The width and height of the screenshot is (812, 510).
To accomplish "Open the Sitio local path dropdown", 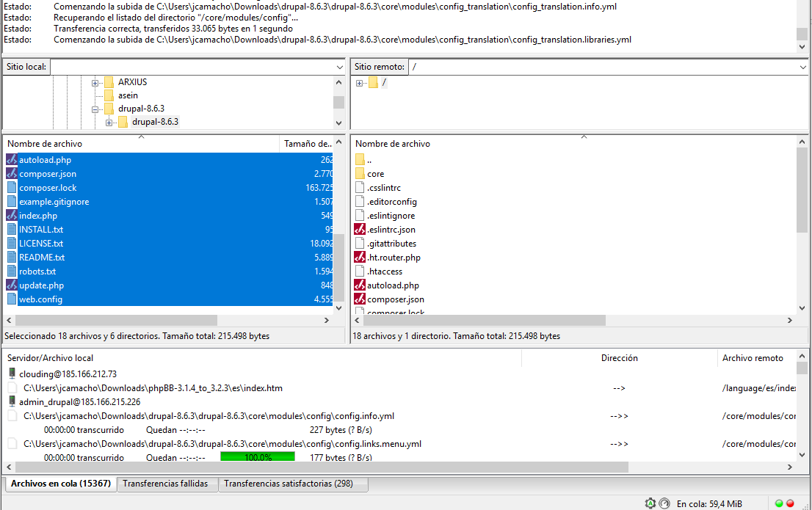I will click(x=340, y=67).
